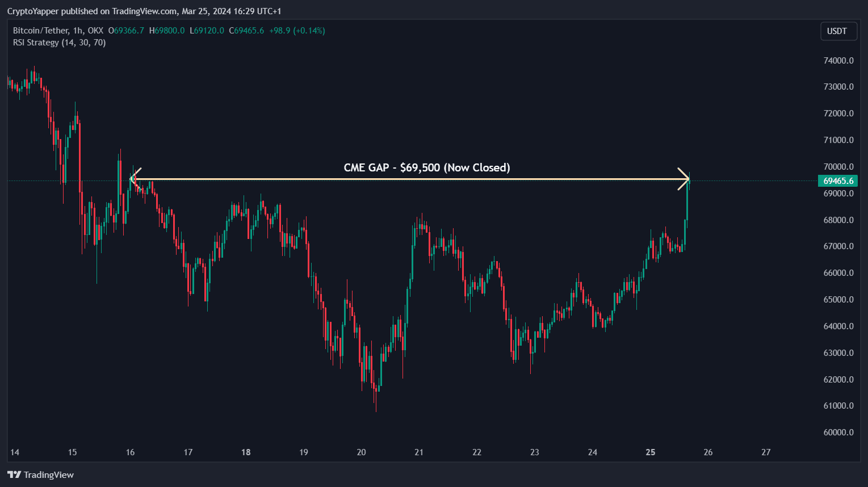
Task: Click the high price H69800.0 value
Action: (x=166, y=31)
